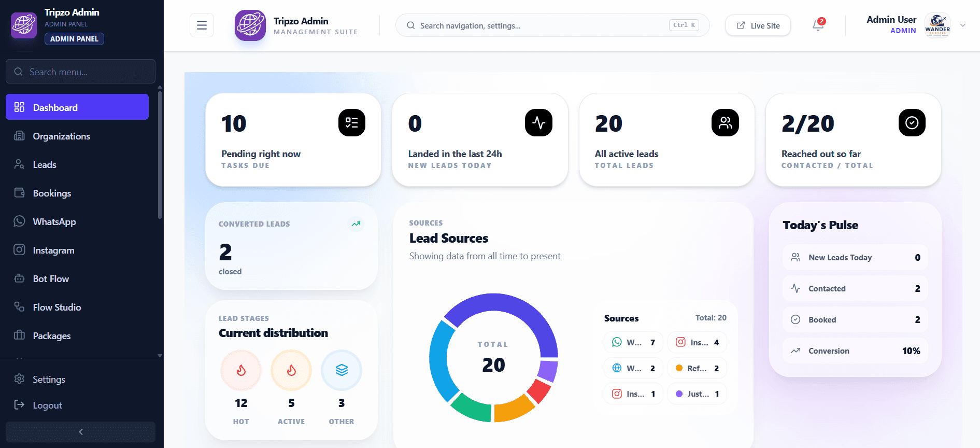Open Bot Flow from sidebar

[x=77, y=278]
